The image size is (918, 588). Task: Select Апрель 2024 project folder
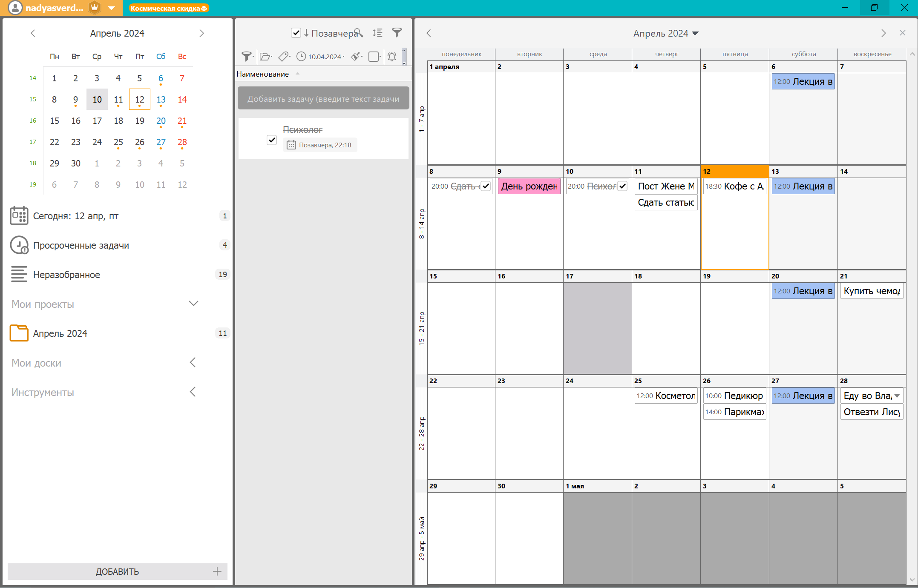point(60,333)
